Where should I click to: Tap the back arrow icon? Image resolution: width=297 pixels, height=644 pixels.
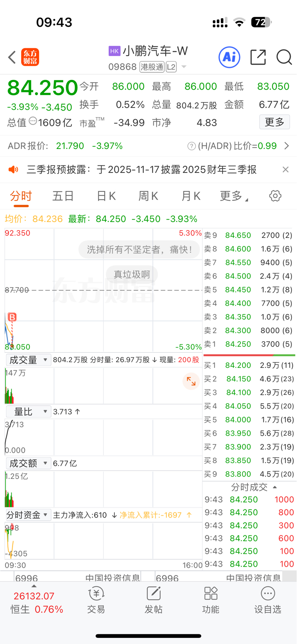pyautogui.click(x=12, y=57)
